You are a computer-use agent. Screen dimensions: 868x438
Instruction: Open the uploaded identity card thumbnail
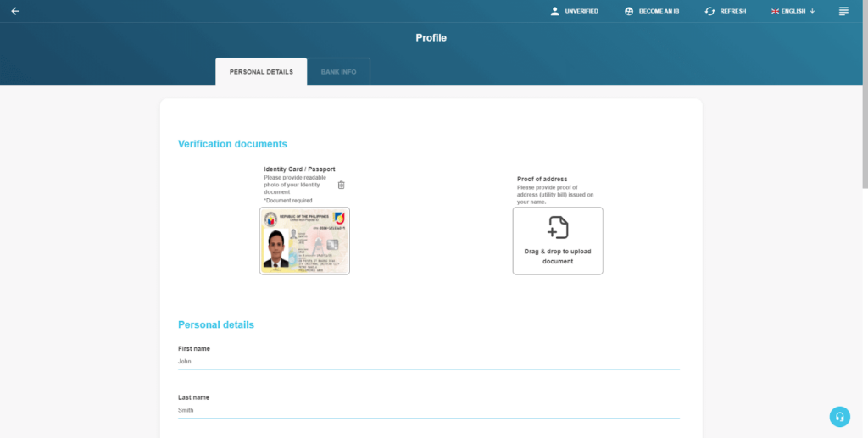click(x=304, y=241)
